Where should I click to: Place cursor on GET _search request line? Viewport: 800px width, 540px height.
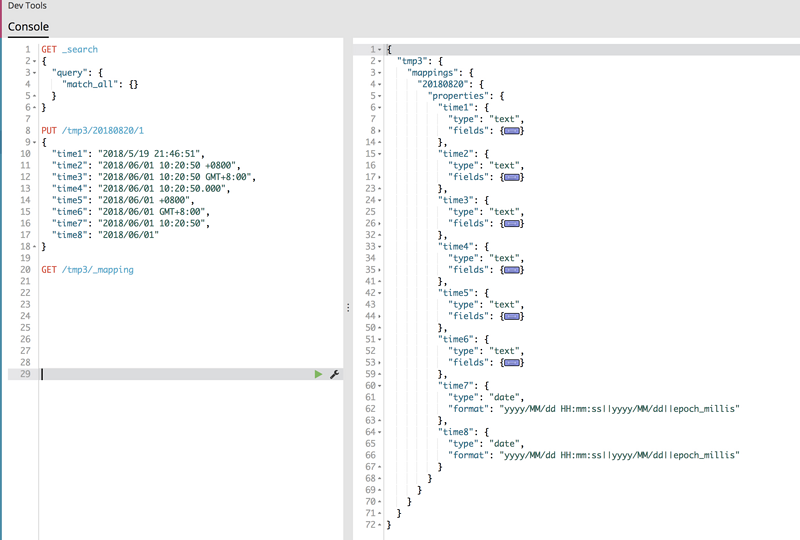click(x=69, y=50)
